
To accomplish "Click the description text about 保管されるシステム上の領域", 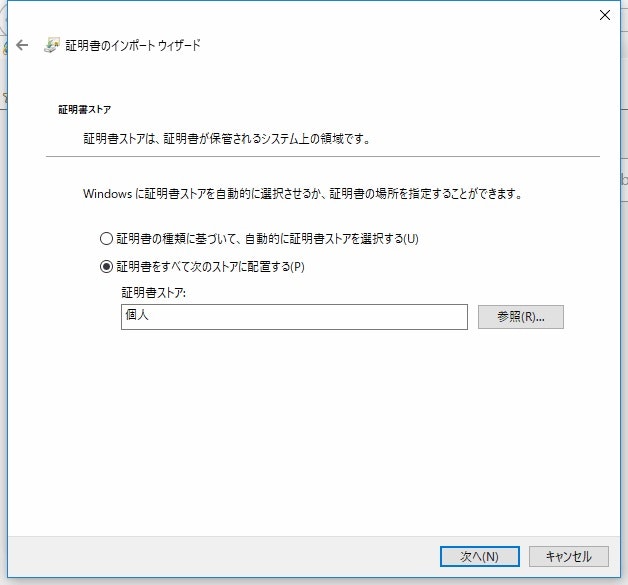I will point(227,139).
